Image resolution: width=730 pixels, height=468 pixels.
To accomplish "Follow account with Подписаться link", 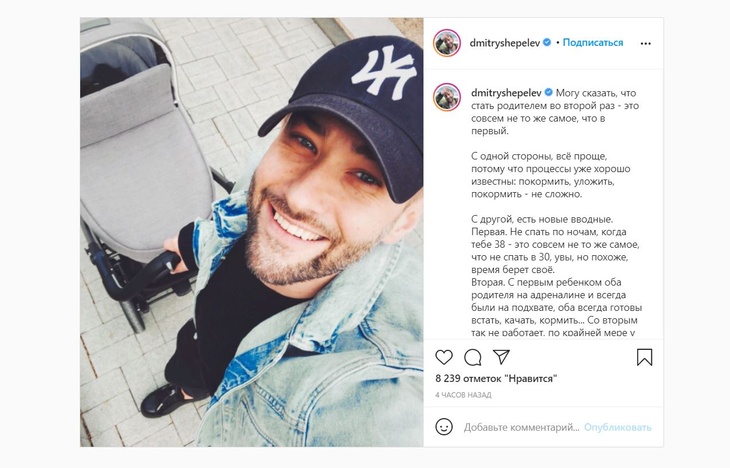I will [593, 42].
